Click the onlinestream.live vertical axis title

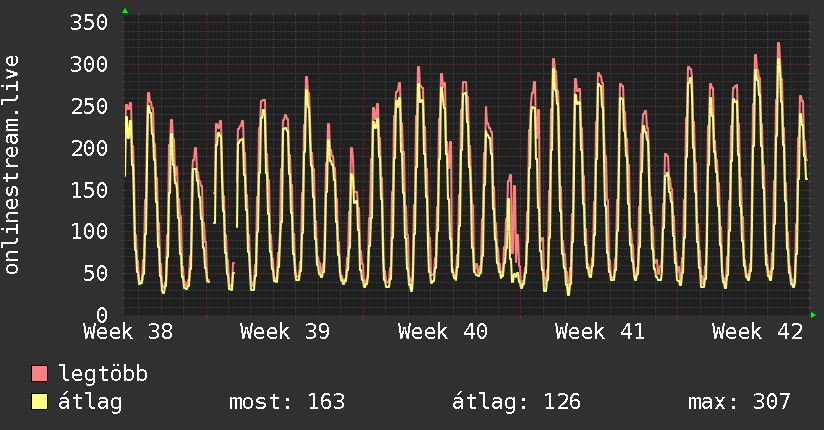(12, 165)
